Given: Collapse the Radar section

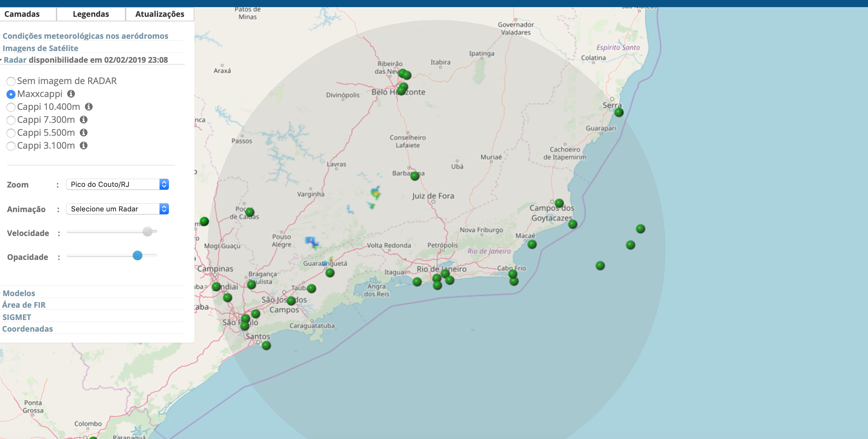Looking at the screenshot, I should [x=15, y=60].
